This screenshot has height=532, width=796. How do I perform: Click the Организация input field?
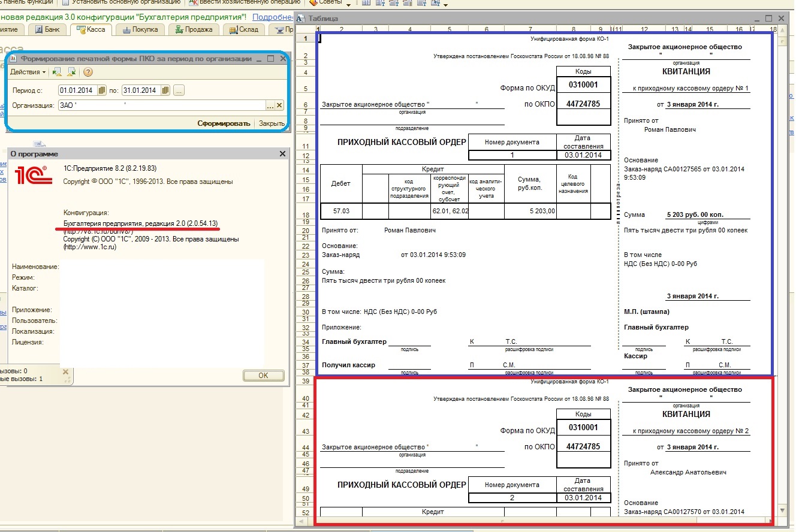point(161,105)
